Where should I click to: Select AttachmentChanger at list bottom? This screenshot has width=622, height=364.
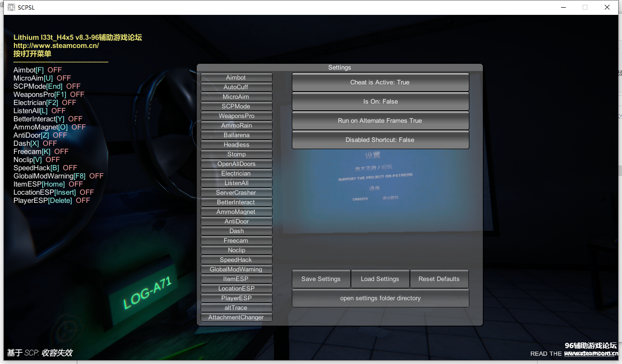(x=236, y=317)
